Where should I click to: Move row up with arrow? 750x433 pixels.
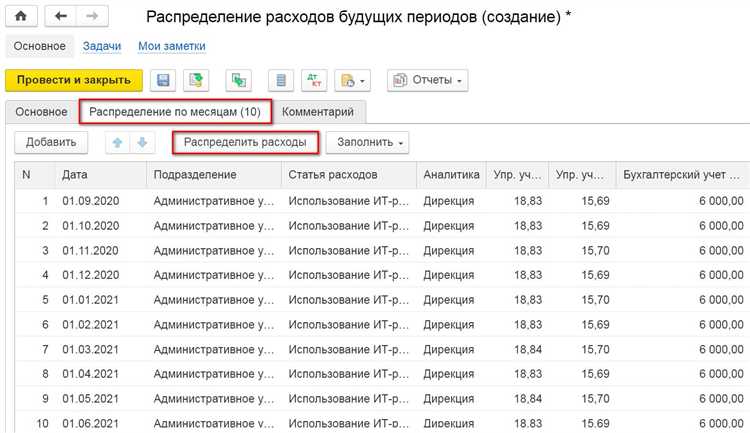coord(118,143)
